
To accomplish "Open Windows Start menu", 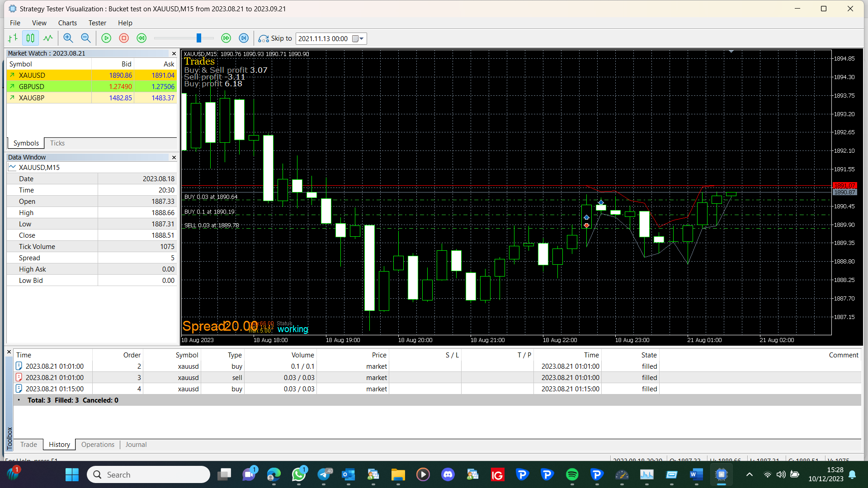I will coord(72,474).
